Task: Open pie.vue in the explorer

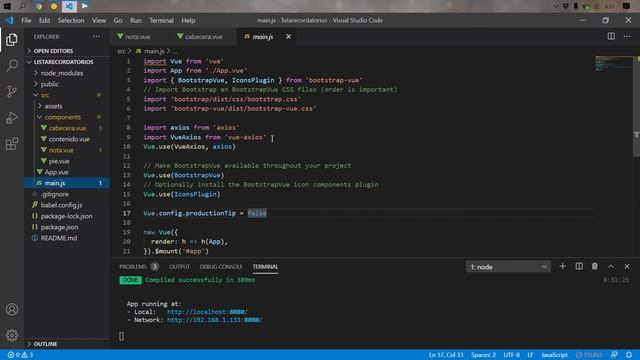Action: (x=59, y=161)
